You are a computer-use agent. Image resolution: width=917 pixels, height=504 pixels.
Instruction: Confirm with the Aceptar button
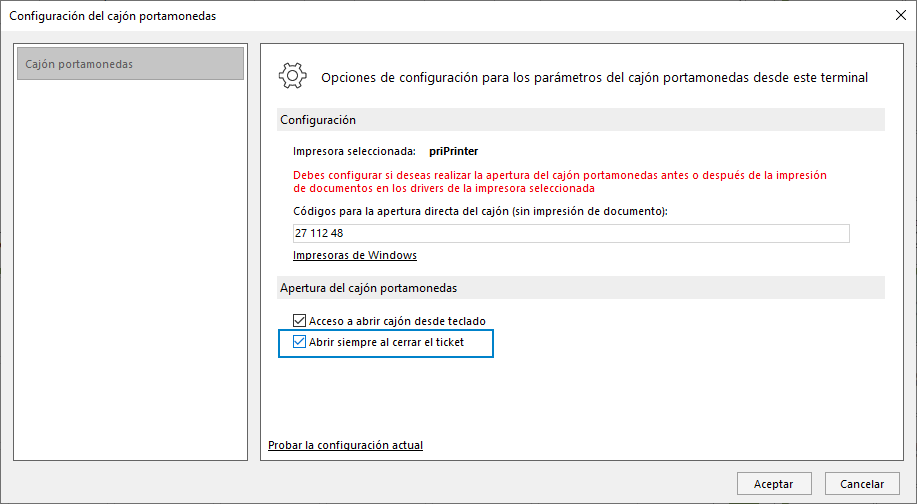coord(774,484)
